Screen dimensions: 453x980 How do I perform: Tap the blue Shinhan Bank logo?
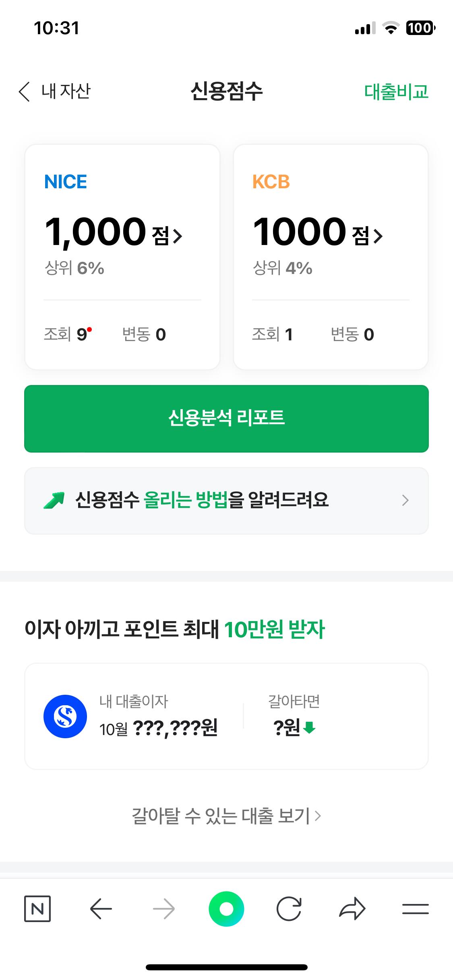65,716
